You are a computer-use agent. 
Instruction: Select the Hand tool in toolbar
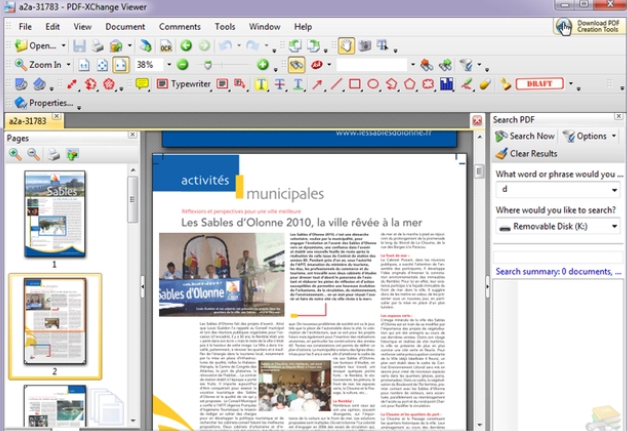(346, 46)
